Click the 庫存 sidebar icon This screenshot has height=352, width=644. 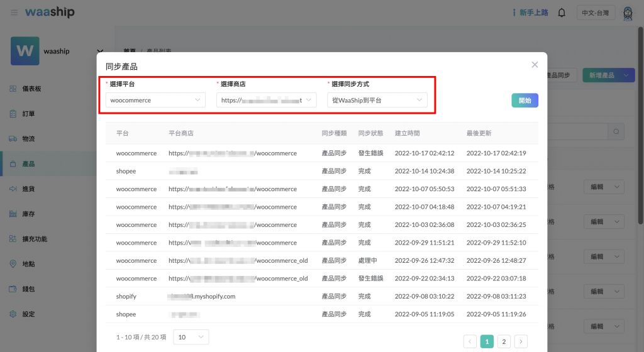pyautogui.click(x=13, y=214)
